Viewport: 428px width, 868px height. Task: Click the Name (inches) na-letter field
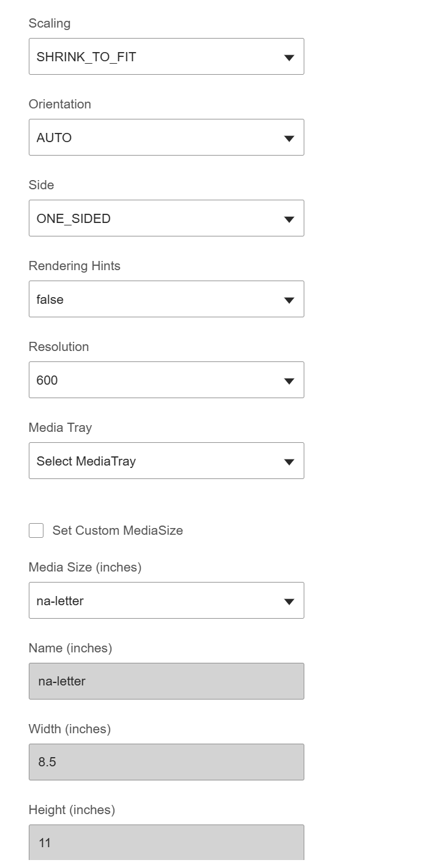[x=166, y=681]
